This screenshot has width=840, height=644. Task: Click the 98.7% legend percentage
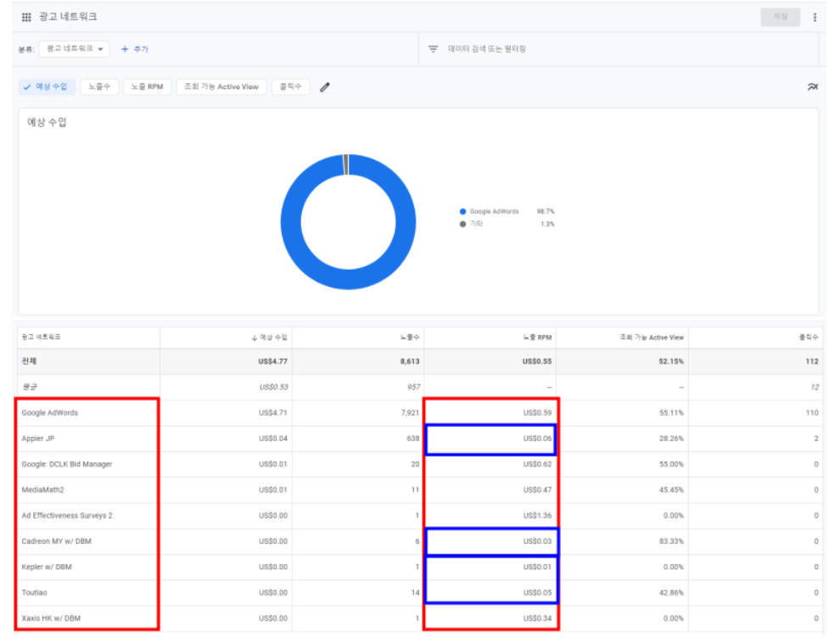click(546, 211)
